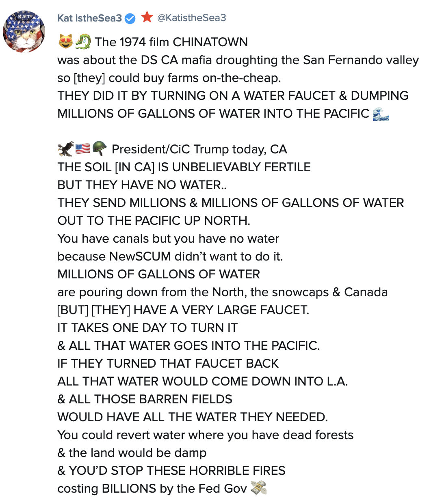Click the line "President/CiC Trump today, CA"
Viewport: 442px width, 504px height.
[199, 149]
